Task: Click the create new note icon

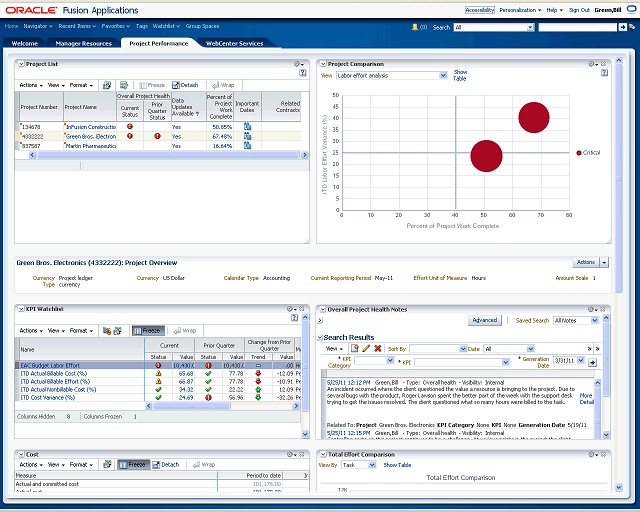Action: click(x=355, y=348)
